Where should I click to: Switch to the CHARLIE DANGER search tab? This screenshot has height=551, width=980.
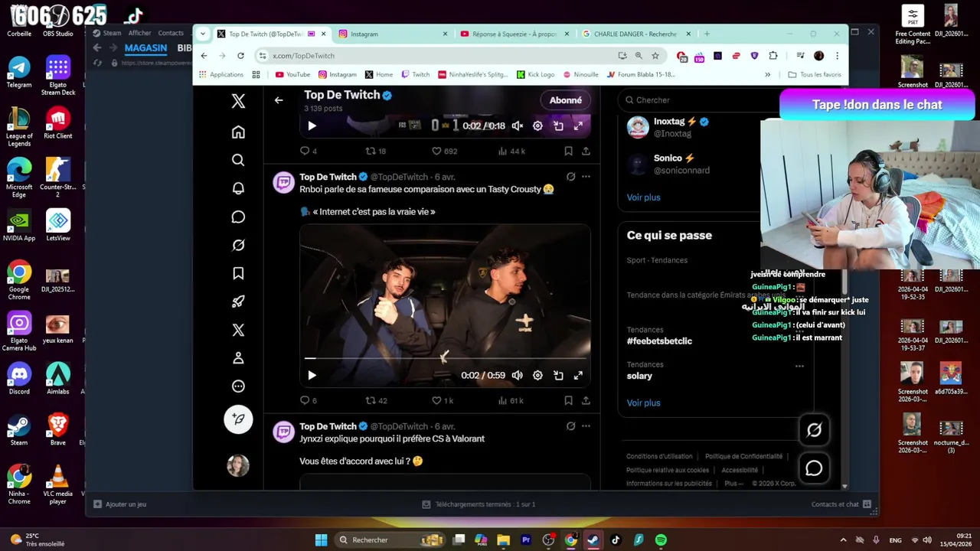pyautogui.click(x=637, y=34)
